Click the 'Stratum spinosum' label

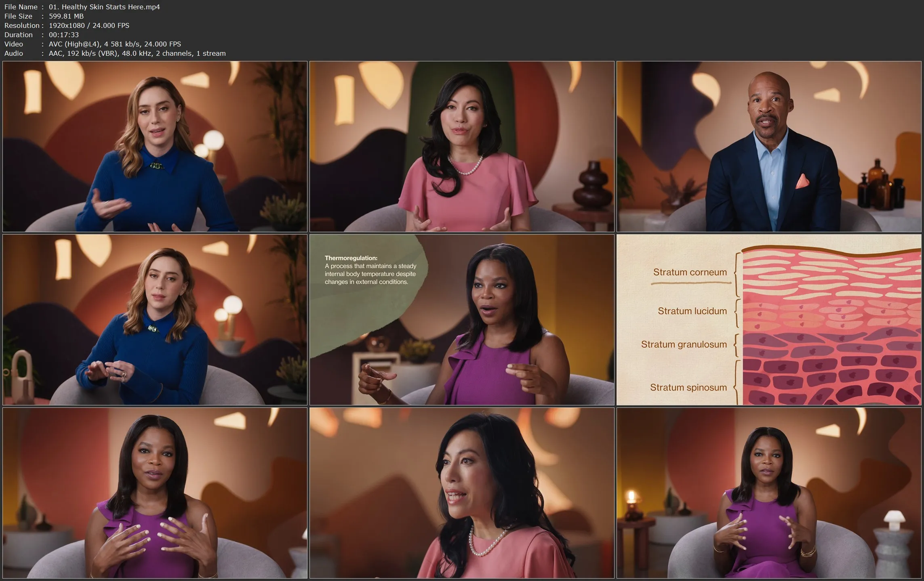(688, 388)
